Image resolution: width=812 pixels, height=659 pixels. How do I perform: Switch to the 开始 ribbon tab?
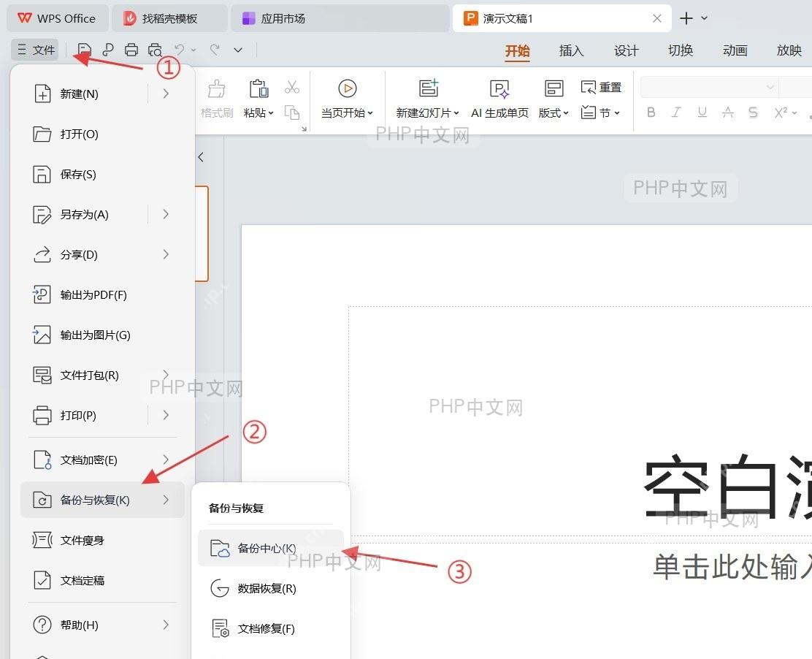[517, 50]
